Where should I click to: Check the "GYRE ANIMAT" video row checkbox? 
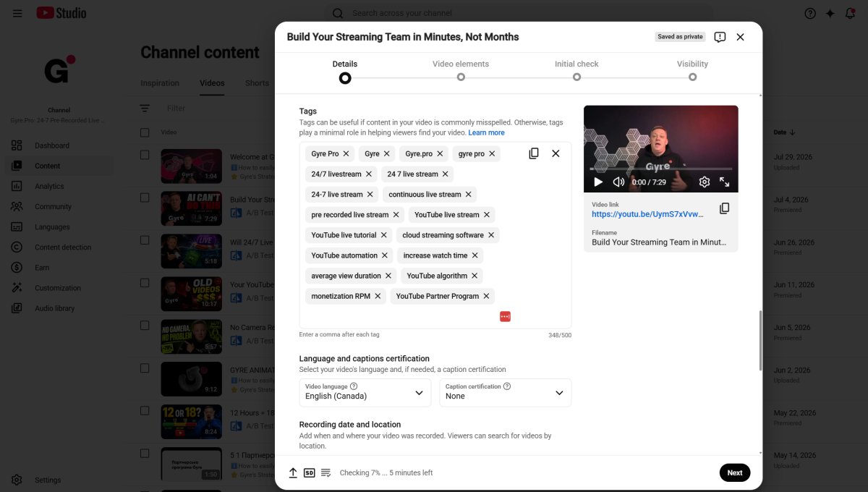[x=145, y=368]
